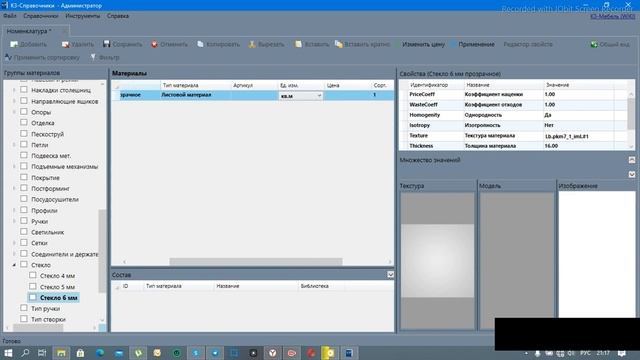Open File Explorer from the taskbar
This screenshot has height=360, width=640.
tap(61, 353)
